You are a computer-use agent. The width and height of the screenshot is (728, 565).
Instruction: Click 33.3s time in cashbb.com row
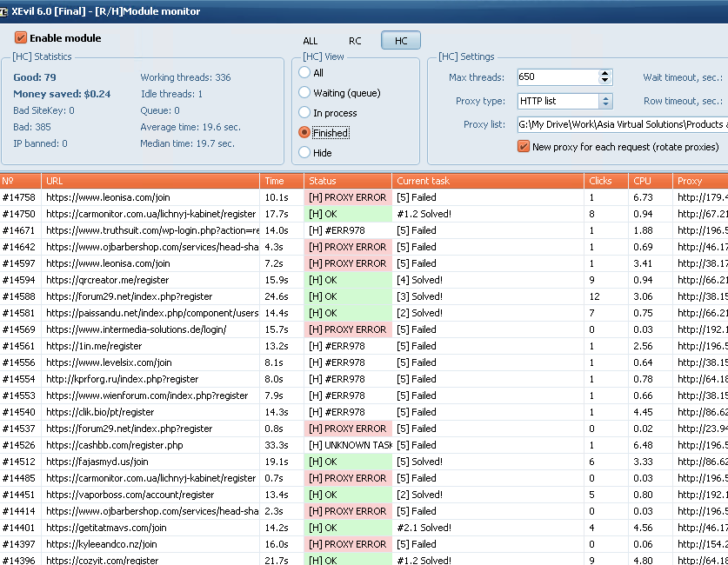277,445
